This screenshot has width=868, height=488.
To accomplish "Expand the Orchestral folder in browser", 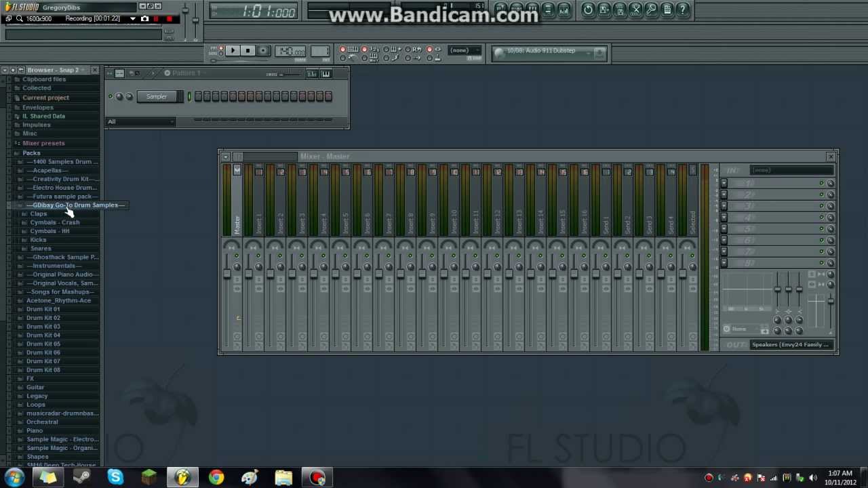I will tap(42, 422).
